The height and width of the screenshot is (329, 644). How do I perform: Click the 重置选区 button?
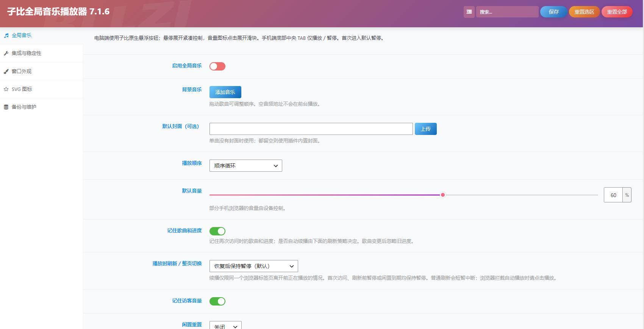coord(584,12)
